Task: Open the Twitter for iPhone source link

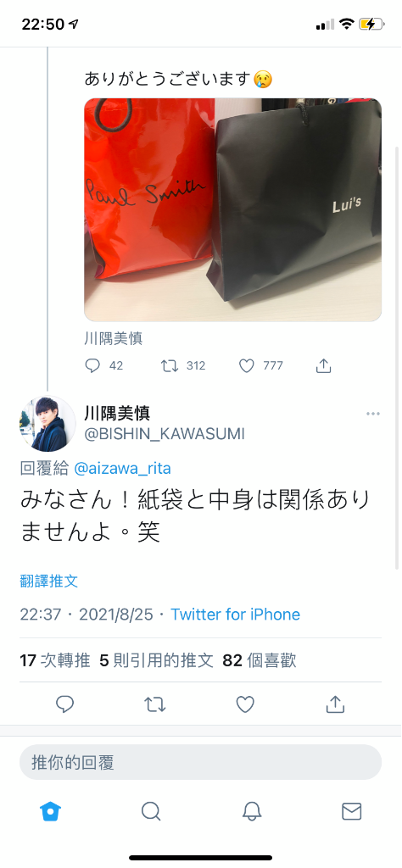Action: (x=235, y=615)
